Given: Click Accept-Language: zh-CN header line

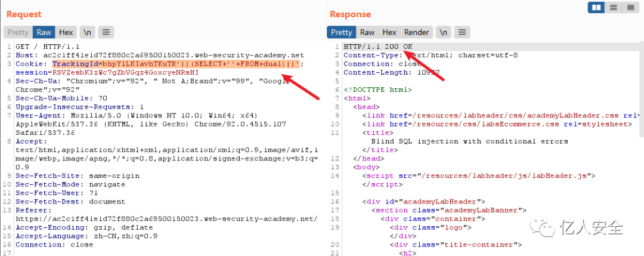Looking at the screenshot, I should pos(86,236).
